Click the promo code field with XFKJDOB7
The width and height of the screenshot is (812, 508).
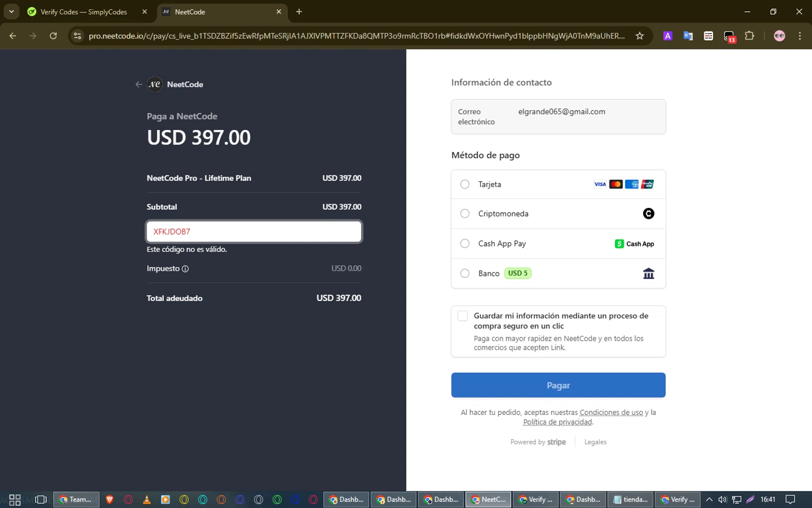[254, 231]
